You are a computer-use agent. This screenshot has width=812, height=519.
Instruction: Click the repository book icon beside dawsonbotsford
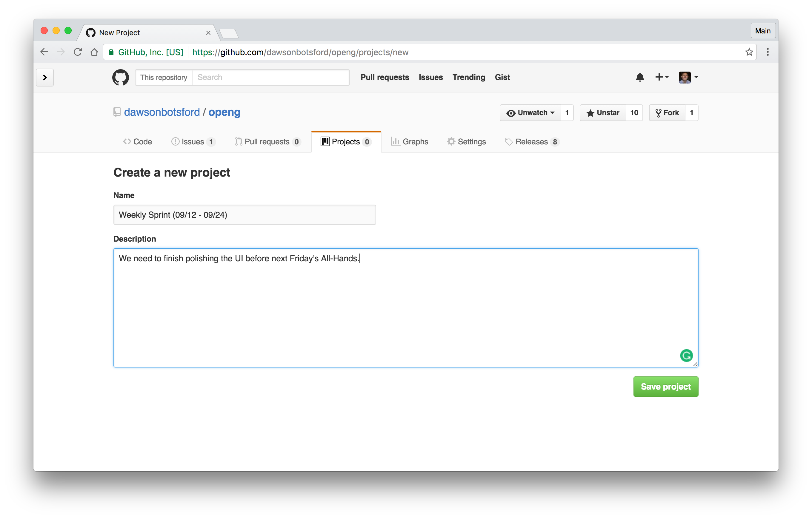pyautogui.click(x=116, y=112)
